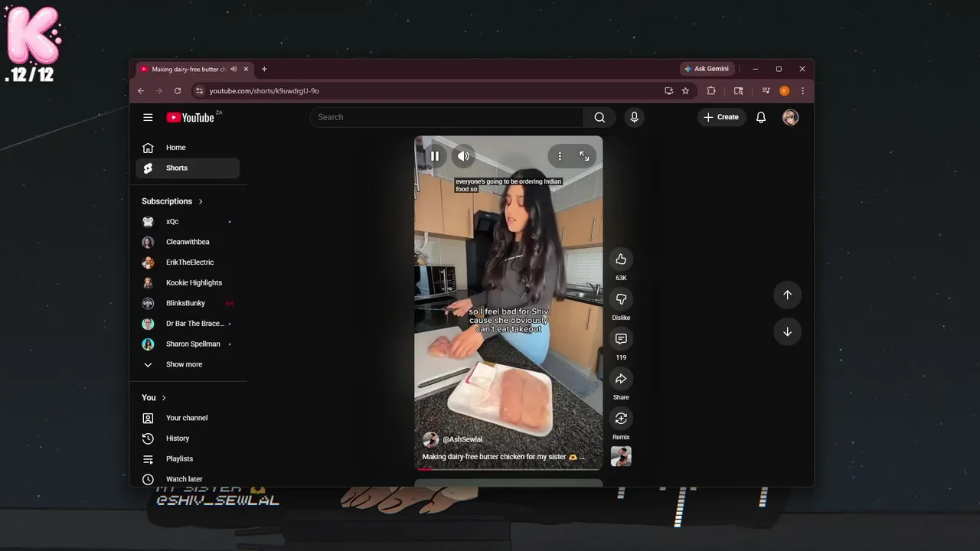Open the comments with 119 count
This screenshot has width=980, height=551.
(x=621, y=338)
